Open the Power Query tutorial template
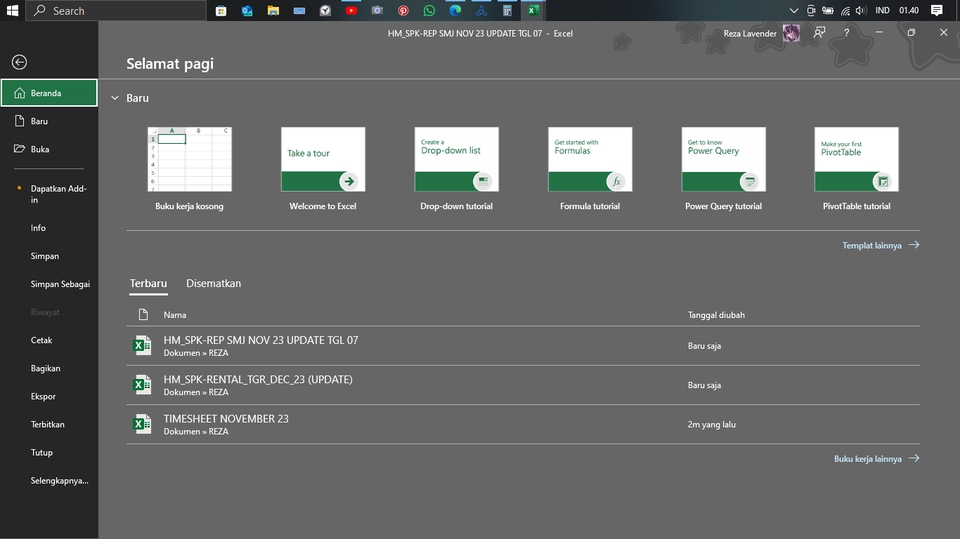 click(x=723, y=168)
